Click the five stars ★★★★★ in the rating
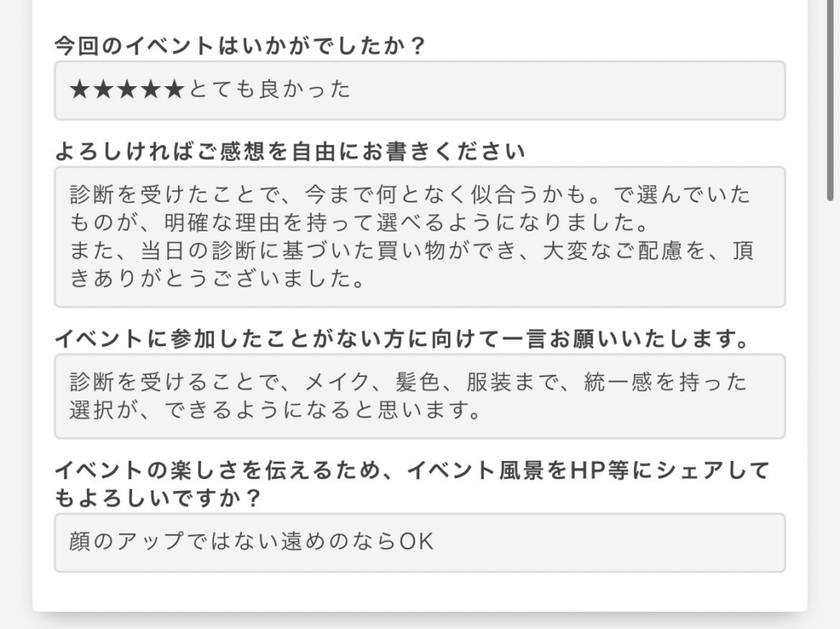The height and width of the screenshot is (629, 840). click(x=127, y=89)
